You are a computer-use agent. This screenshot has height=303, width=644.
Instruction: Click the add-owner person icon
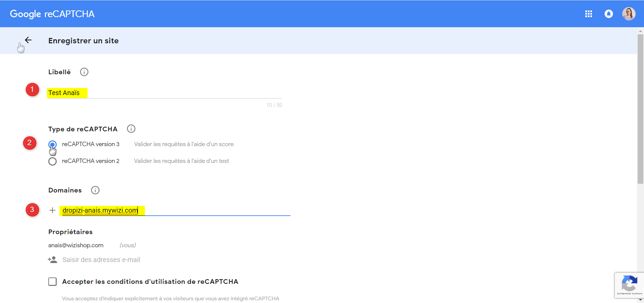point(52,260)
